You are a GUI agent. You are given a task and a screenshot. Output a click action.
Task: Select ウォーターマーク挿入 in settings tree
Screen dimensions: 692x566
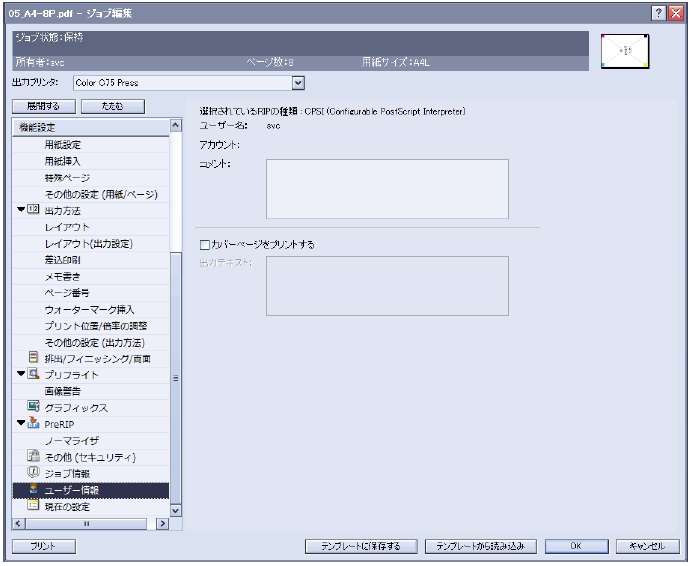point(89,309)
